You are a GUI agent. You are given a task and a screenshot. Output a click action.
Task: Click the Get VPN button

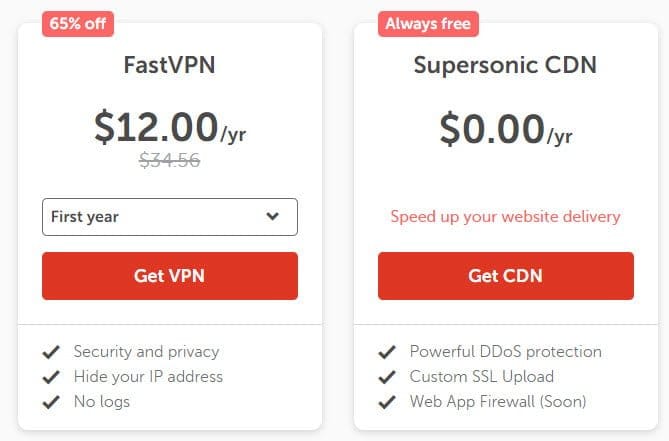pos(169,276)
